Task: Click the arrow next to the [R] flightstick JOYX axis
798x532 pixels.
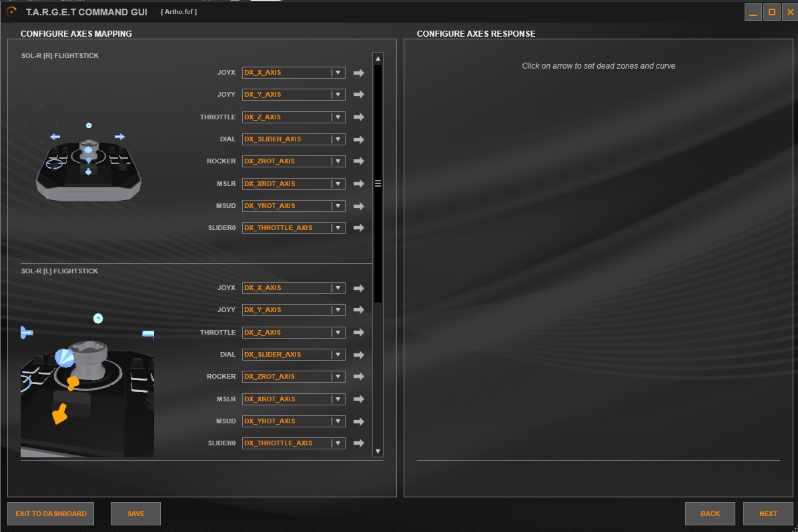Action: tap(358, 73)
